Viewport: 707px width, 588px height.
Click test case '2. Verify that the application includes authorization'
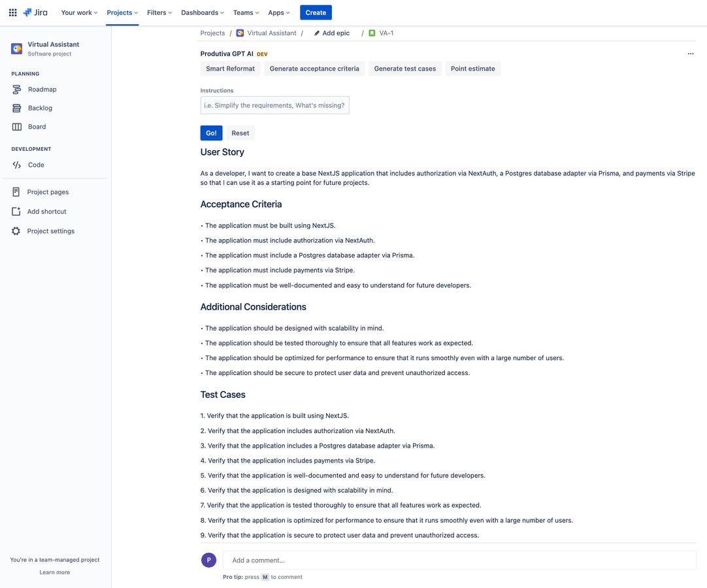(297, 431)
